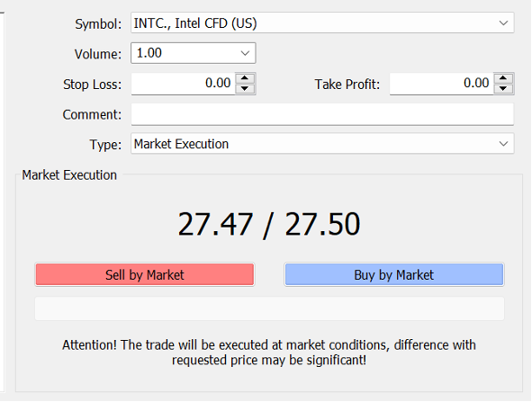
Task: Decrease Stop Loss with down arrow
Action: [245, 89]
